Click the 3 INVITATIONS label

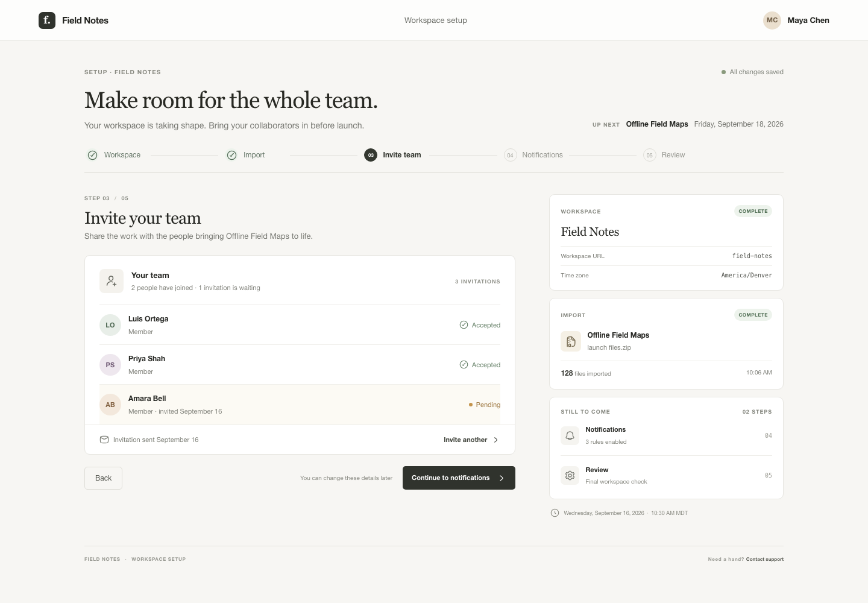477,282
